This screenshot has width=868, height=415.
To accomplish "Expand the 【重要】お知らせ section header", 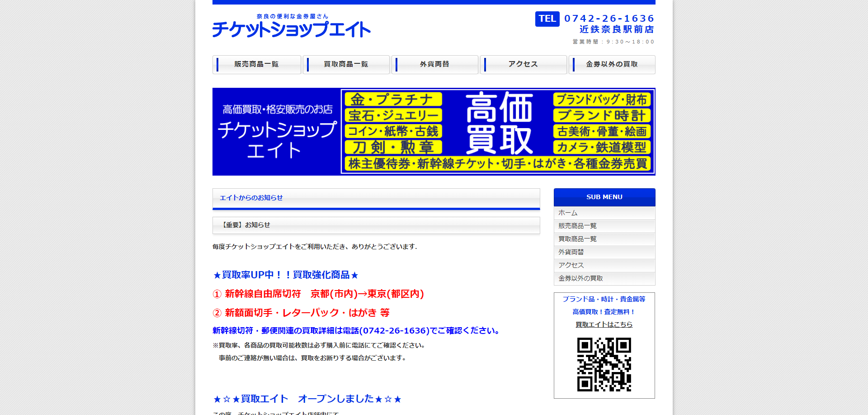I will pos(376,225).
